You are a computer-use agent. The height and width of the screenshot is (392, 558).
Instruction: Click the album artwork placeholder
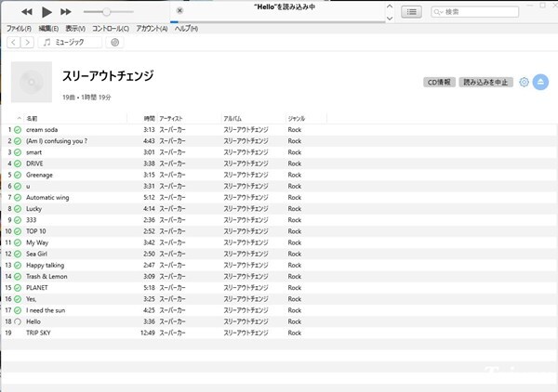pos(32,82)
